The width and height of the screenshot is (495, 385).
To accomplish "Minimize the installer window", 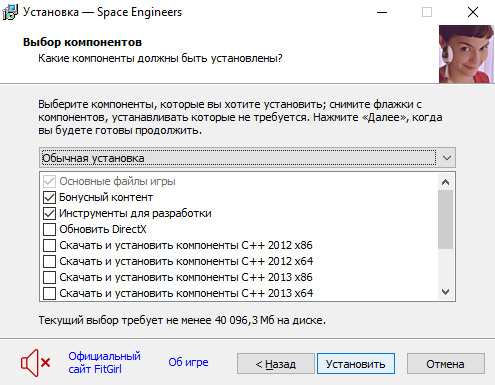I will coord(382,12).
